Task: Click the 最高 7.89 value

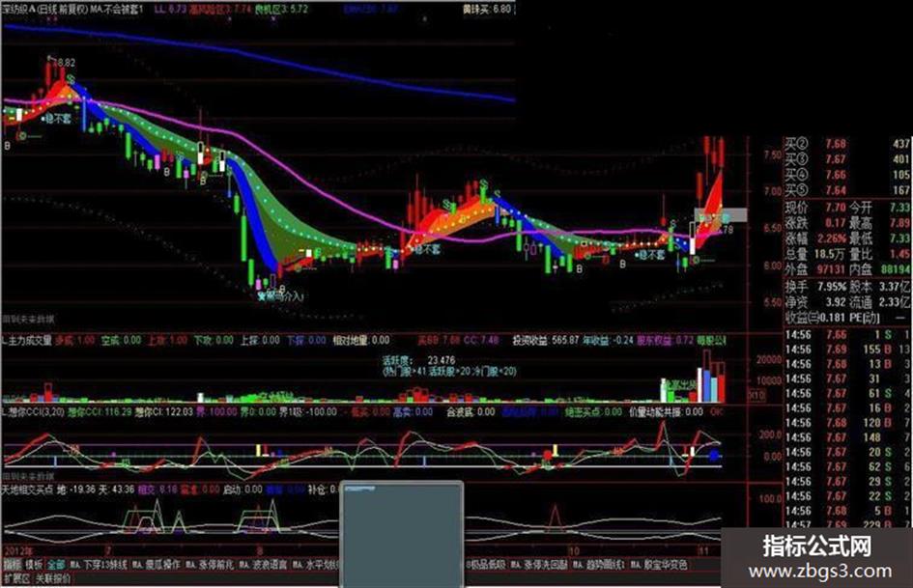Action: pyautogui.click(x=899, y=223)
